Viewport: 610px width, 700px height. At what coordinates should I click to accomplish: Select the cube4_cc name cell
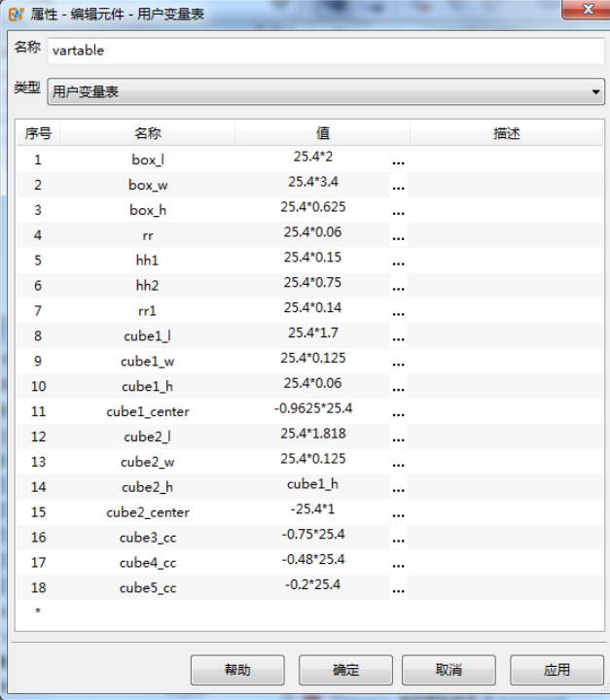coord(148,562)
